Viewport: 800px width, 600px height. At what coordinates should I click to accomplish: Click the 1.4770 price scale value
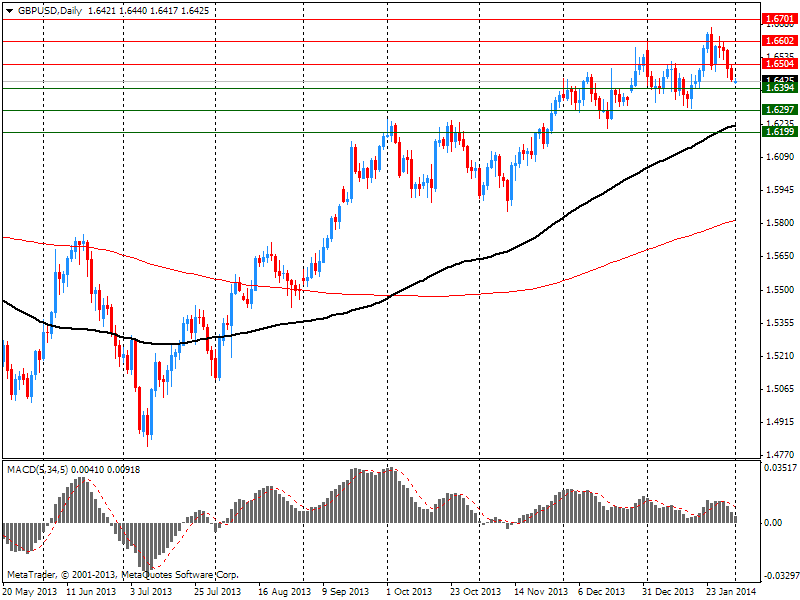[x=778, y=454]
